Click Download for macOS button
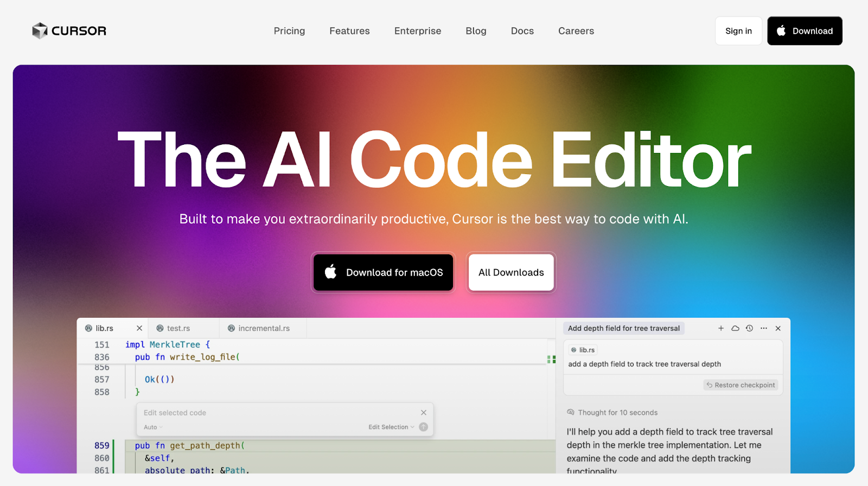This screenshot has width=868, height=486. coord(384,272)
